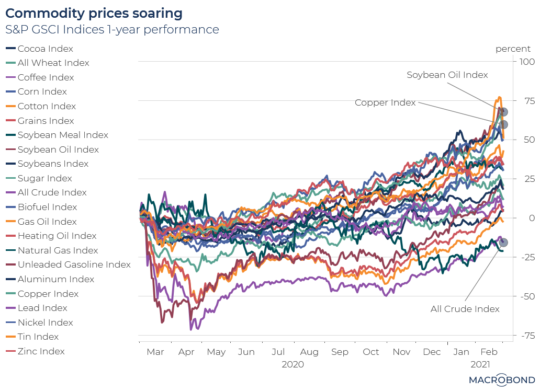Click the Zinc Index legend entry
This screenshot has height=392, width=540.
(x=41, y=351)
